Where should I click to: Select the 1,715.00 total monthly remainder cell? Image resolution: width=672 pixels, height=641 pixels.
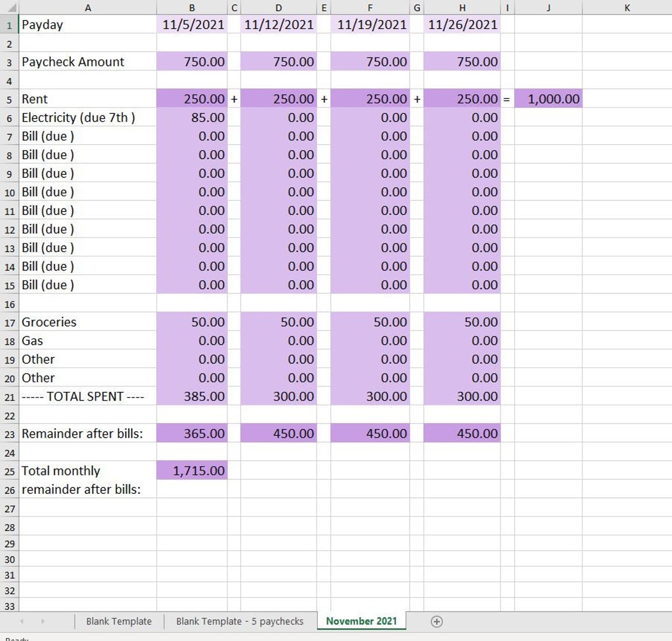(x=191, y=471)
